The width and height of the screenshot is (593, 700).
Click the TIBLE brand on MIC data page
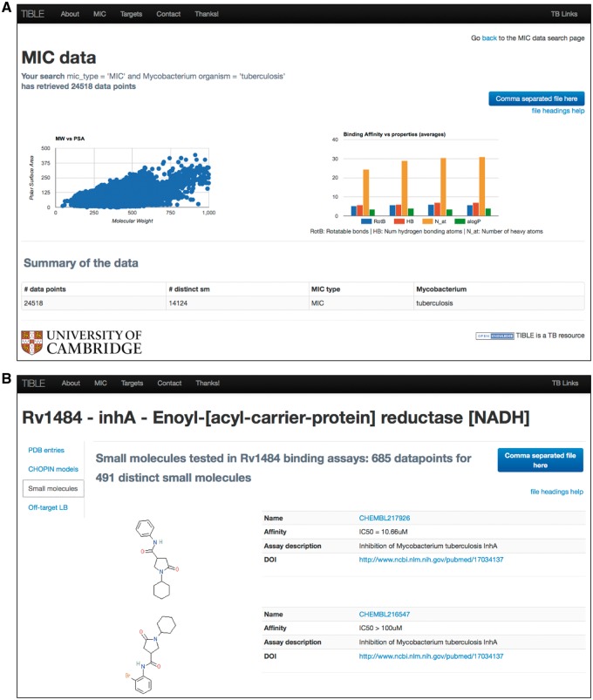point(35,16)
